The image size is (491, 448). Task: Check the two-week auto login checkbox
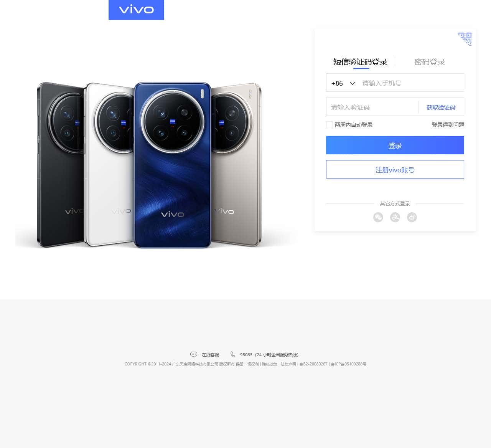pyautogui.click(x=329, y=125)
